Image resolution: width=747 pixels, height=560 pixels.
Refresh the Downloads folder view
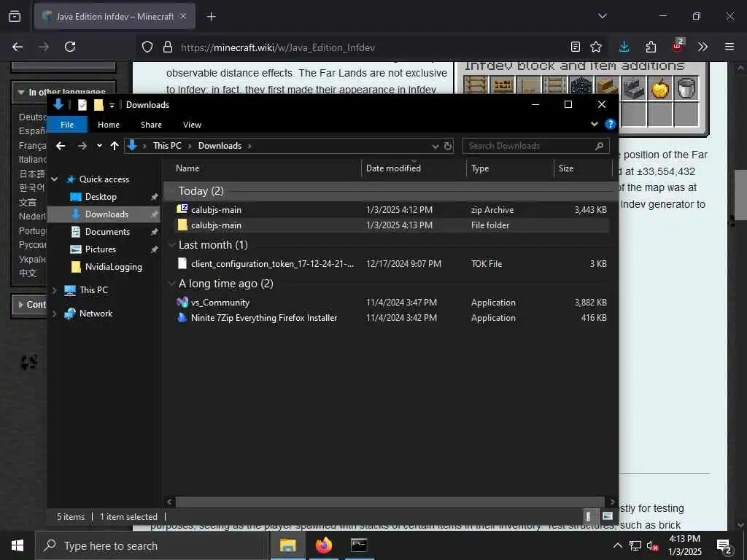tap(448, 146)
